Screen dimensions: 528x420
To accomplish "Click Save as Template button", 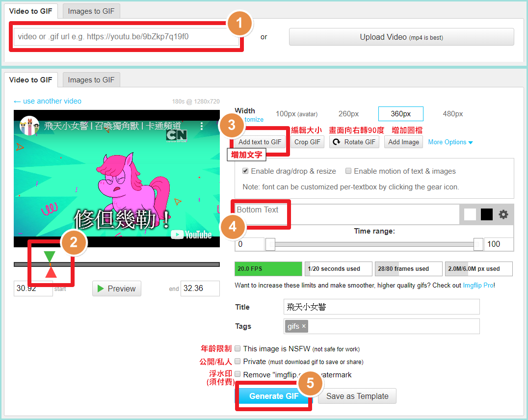I will click(x=357, y=396).
